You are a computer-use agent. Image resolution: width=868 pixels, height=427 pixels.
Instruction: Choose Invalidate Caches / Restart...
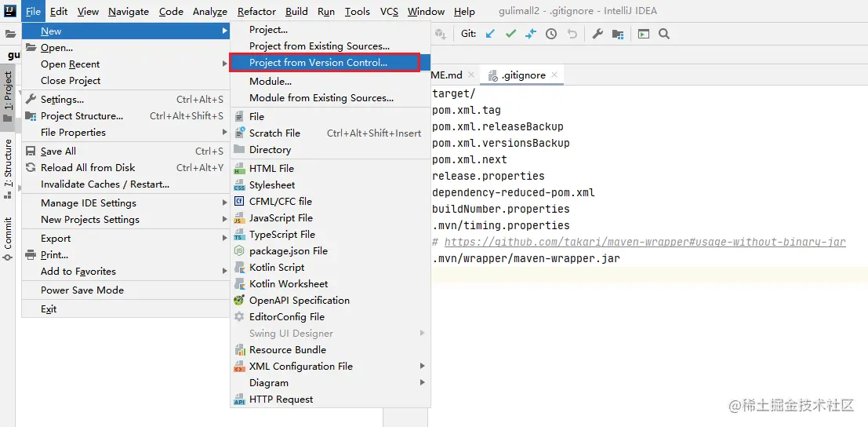[x=125, y=184]
